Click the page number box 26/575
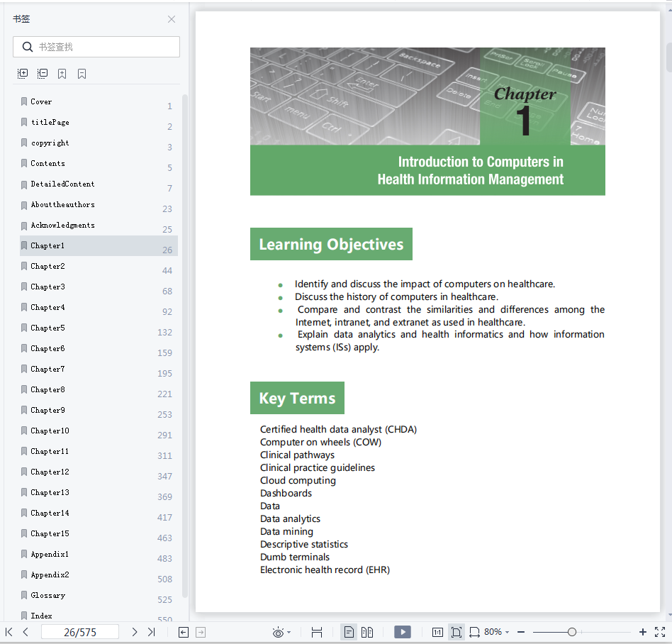672x644 pixels. click(80, 632)
